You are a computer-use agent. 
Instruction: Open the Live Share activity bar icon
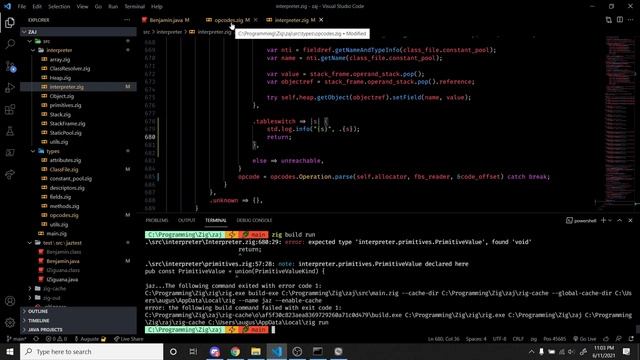[10, 174]
